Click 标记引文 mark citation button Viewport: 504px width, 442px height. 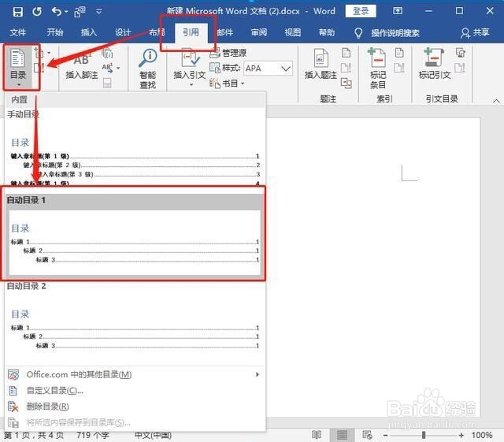(435, 64)
